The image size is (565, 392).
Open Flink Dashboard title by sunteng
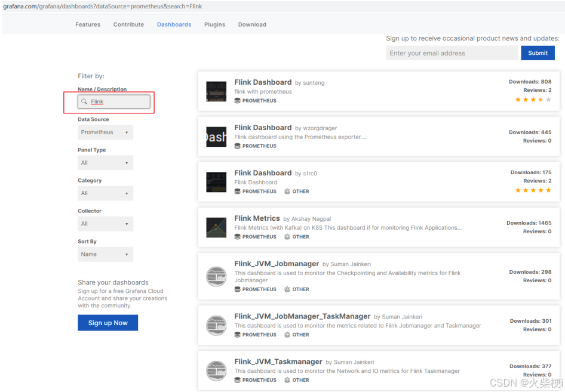click(x=263, y=82)
